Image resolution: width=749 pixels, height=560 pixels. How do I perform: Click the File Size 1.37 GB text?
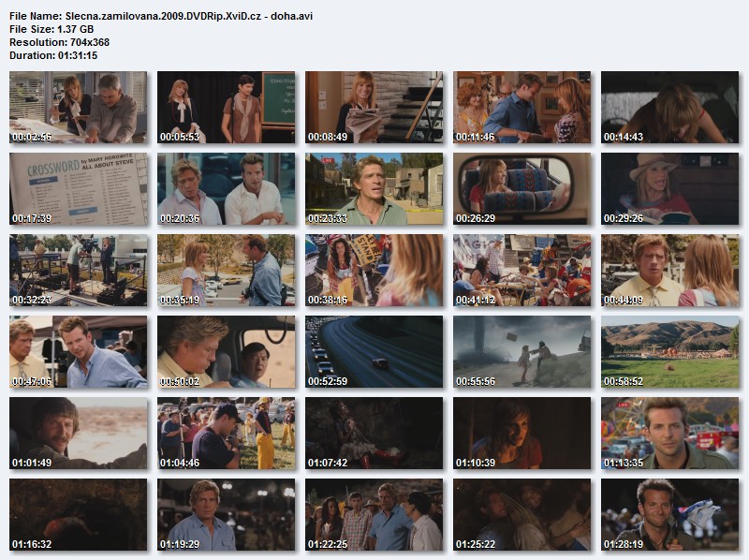[x=51, y=29]
